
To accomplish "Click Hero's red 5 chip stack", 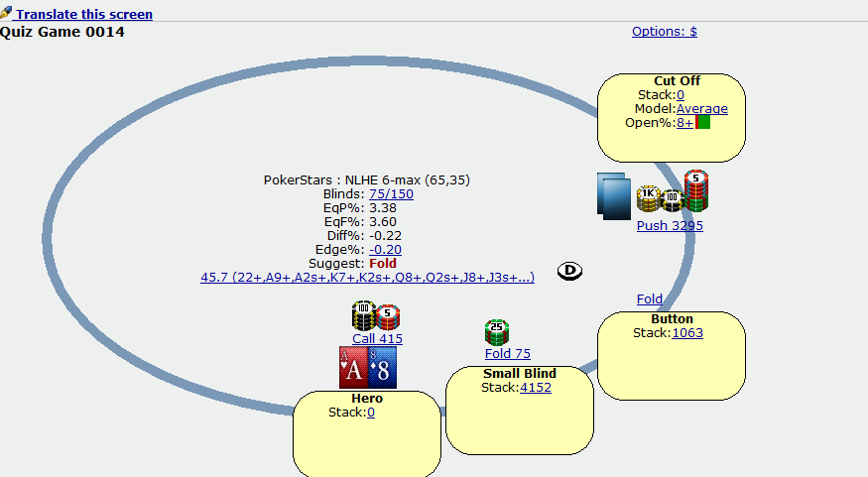I will click(388, 317).
